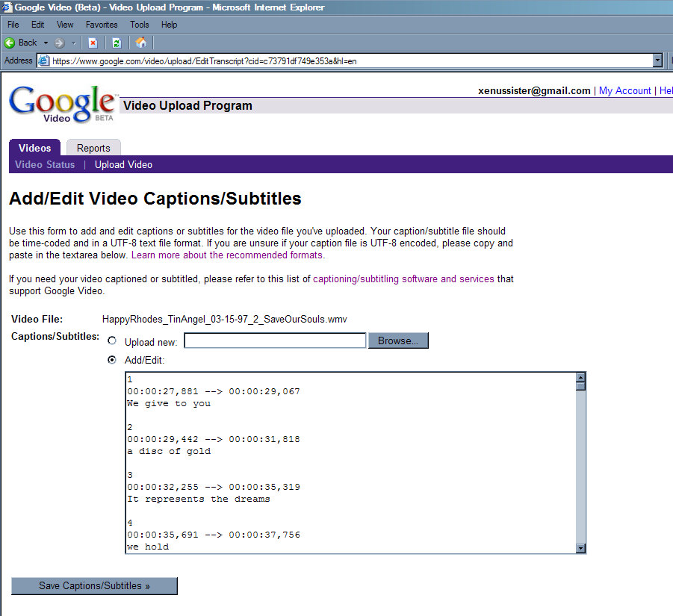Click Save Captions/Subtitles button

(94, 586)
